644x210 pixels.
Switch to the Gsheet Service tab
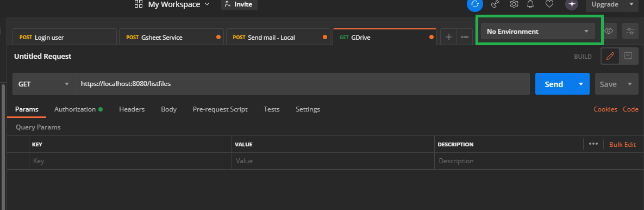click(x=171, y=37)
